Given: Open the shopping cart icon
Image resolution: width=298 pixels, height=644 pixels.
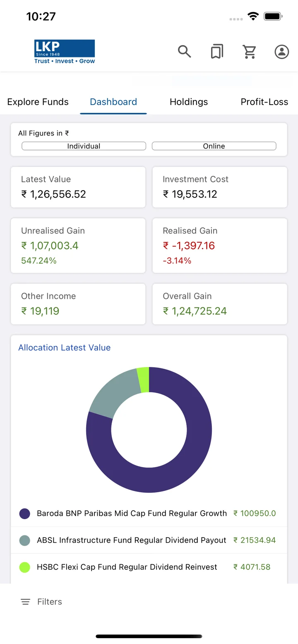Looking at the screenshot, I should (249, 52).
